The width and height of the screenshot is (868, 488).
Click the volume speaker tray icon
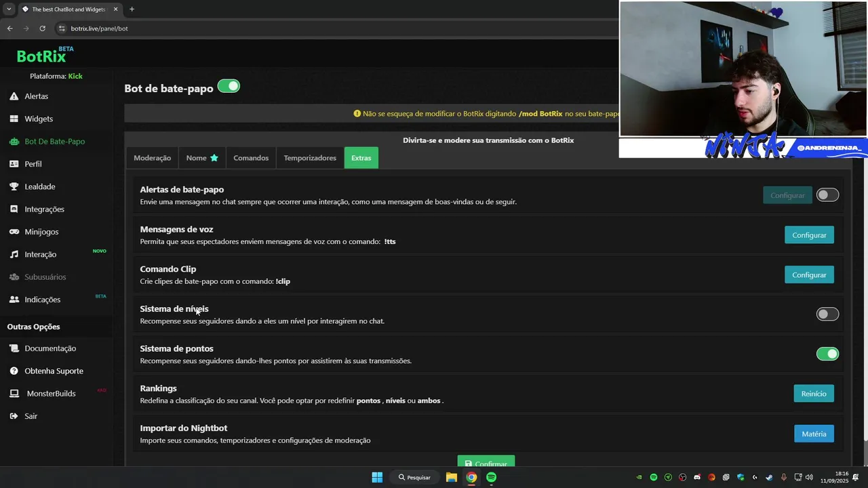pyautogui.click(x=809, y=477)
